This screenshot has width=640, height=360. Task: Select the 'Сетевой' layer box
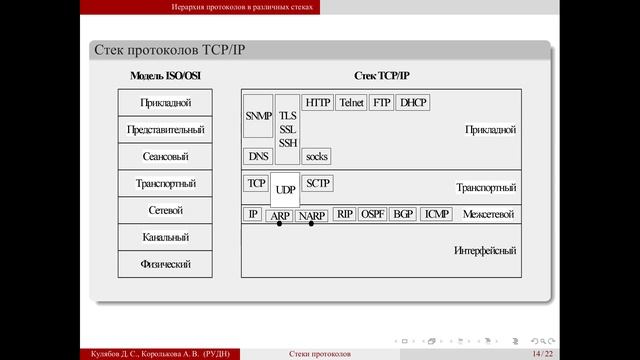point(165,211)
